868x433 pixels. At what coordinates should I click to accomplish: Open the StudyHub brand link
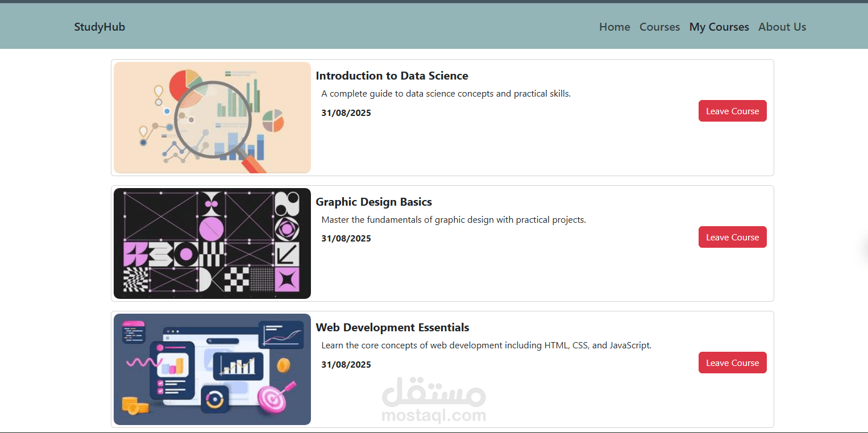(x=99, y=27)
